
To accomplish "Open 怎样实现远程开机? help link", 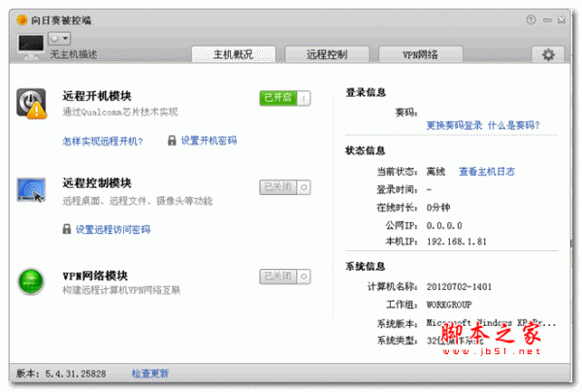I will (x=103, y=141).
